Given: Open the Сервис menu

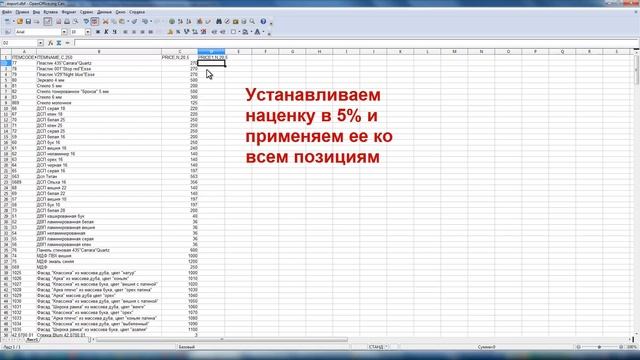Looking at the screenshot, I should [x=86, y=12].
